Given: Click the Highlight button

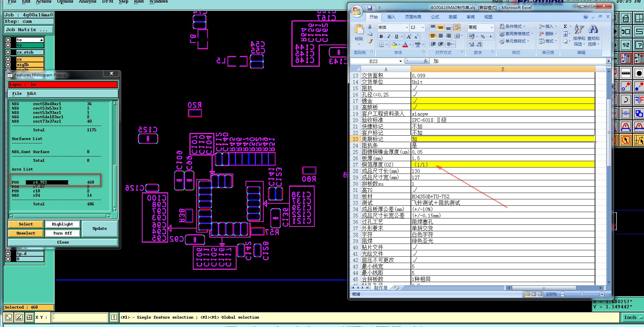Looking at the screenshot, I should click(x=62, y=224).
